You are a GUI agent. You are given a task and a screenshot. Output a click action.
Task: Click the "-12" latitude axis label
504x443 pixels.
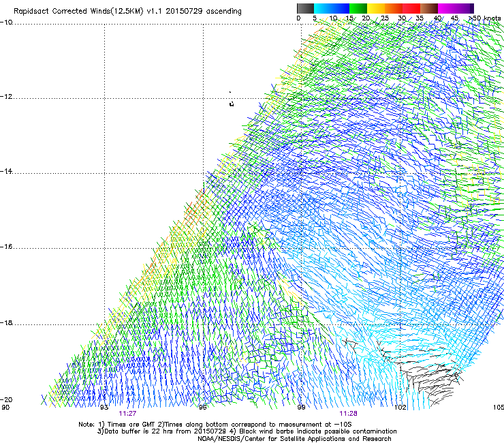[6, 97]
